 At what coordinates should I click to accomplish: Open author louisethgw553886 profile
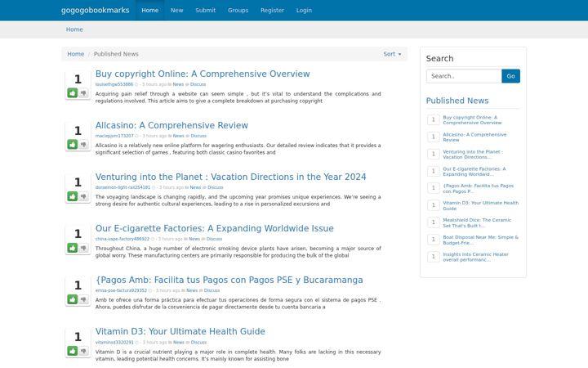(114, 84)
